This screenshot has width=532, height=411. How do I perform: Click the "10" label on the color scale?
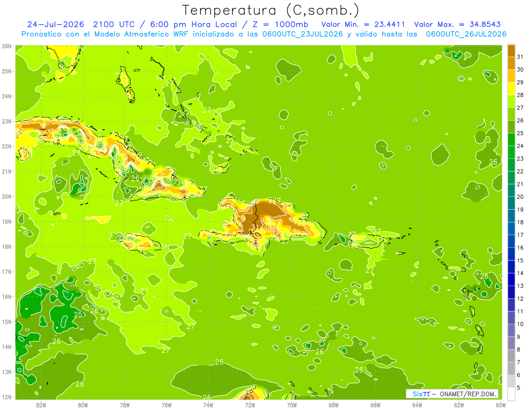pyautogui.click(x=520, y=324)
